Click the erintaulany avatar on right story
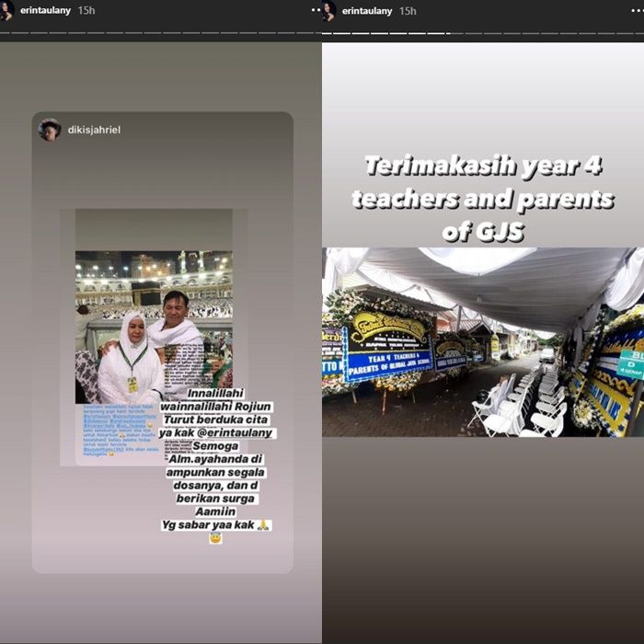Image resolution: width=644 pixels, height=644 pixels. (328, 11)
